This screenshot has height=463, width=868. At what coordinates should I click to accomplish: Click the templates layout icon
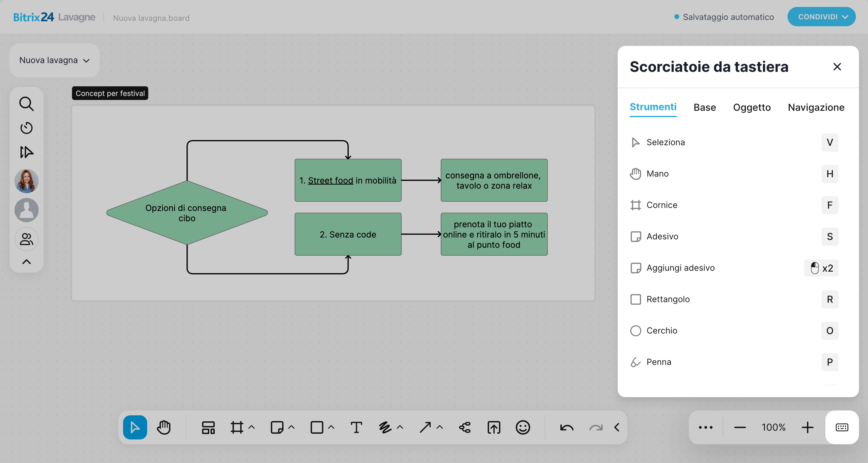tap(208, 427)
